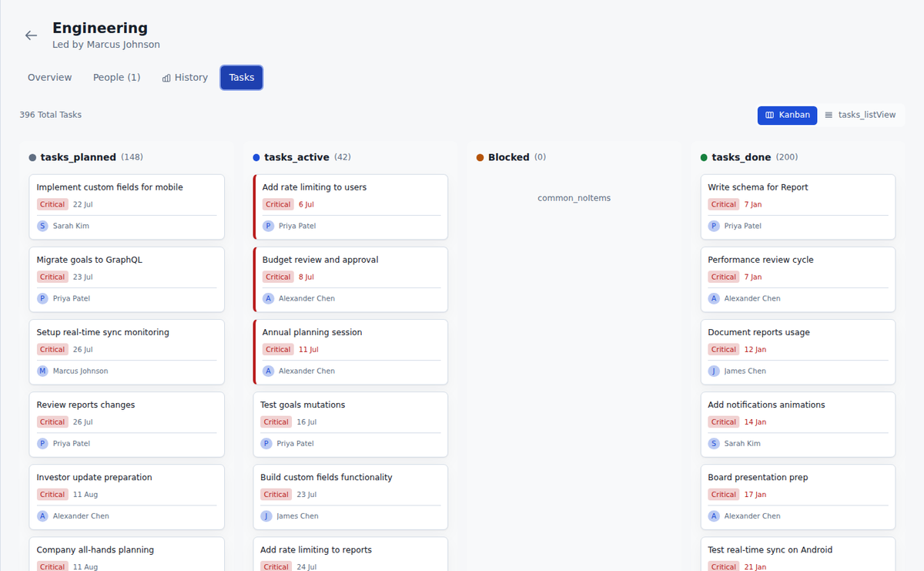Screen dimensions: 924x571
Task: Click Priya Patel avatar on Test goals mutations card
Action: click(x=266, y=443)
